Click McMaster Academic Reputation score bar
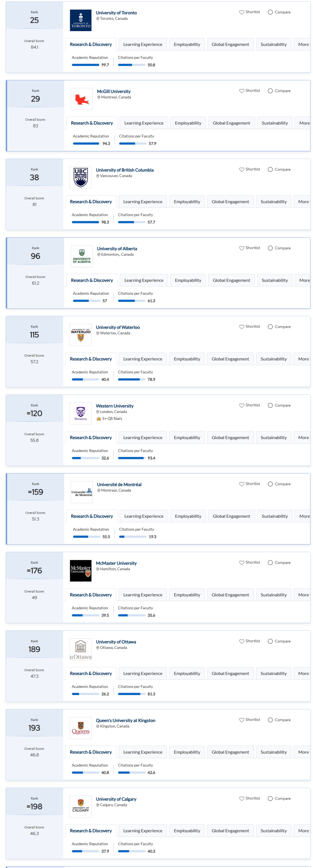313x868 pixels. (85, 615)
